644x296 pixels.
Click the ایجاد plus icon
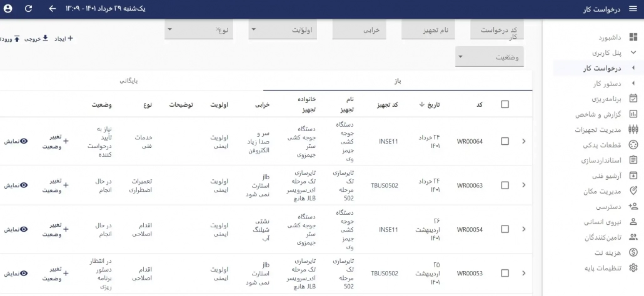point(70,38)
